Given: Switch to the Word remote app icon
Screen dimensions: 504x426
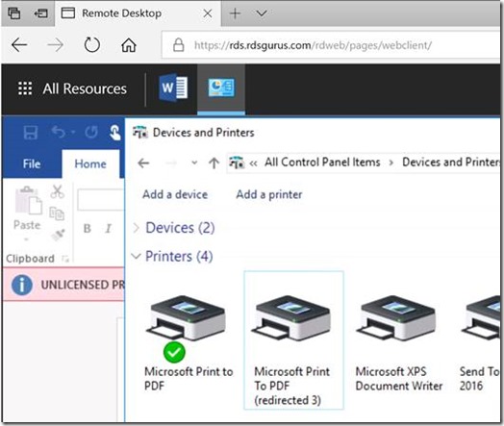Looking at the screenshot, I should pyautogui.click(x=173, y=88).
